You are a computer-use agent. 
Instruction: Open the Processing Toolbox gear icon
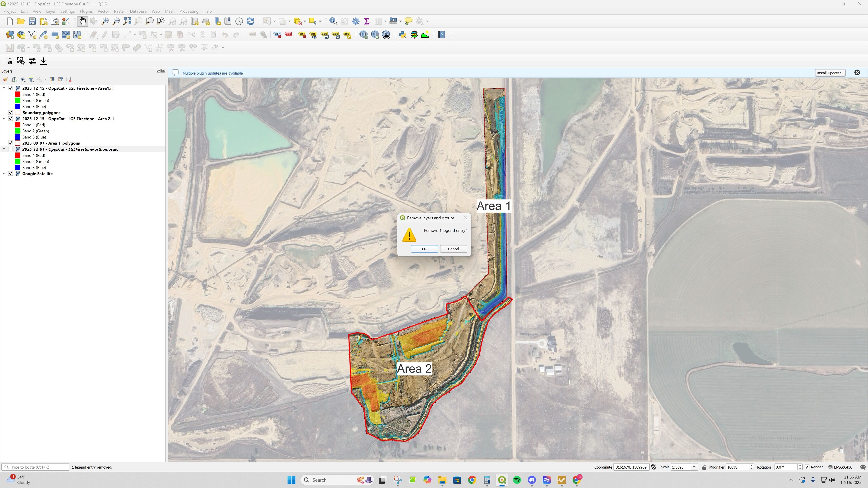coord(356,21)
